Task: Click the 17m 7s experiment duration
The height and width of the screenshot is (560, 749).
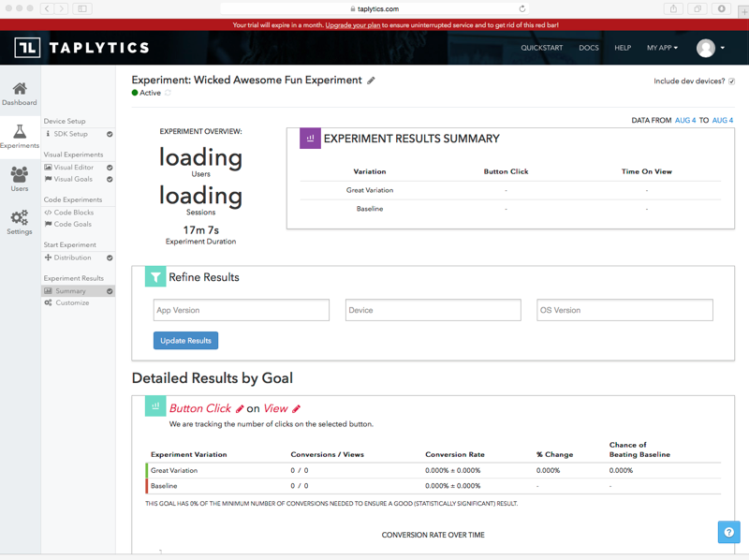Action: point(200,229)
